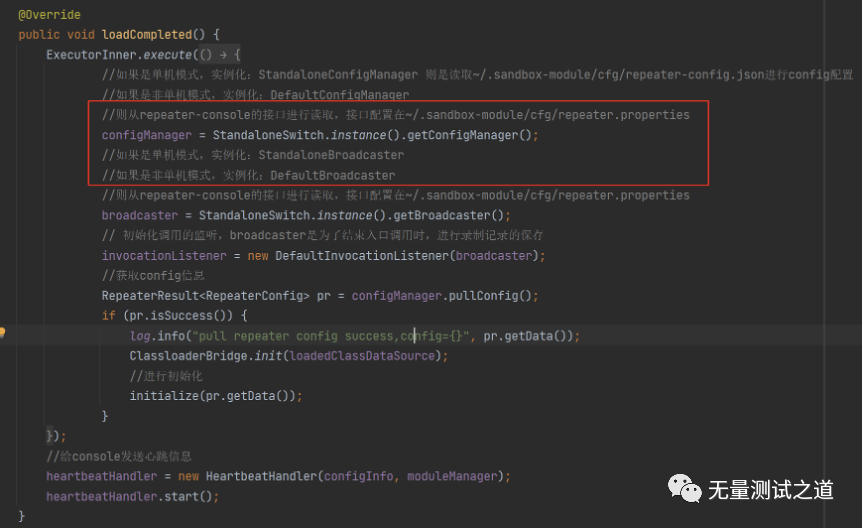Click configManager variable in assignment line

coord(147,135)
